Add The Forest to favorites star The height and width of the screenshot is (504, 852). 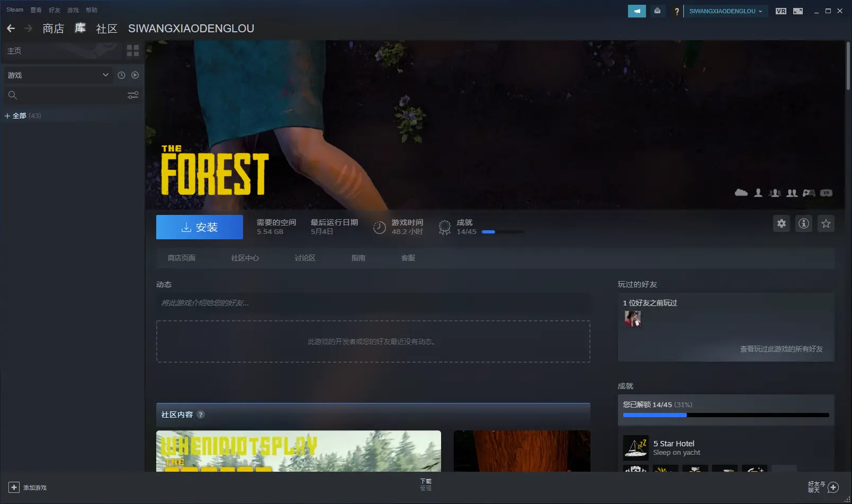(826, 223)
